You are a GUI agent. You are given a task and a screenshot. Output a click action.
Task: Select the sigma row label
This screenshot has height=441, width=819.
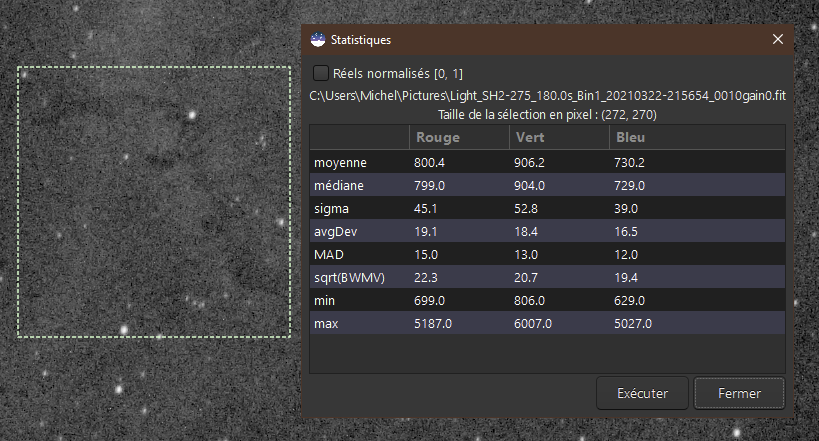tap(331, 208)
